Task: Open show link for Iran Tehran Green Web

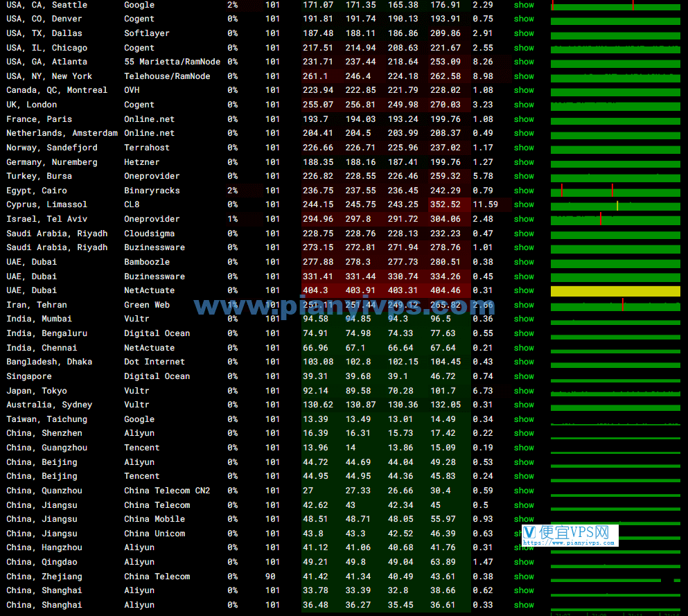Action: 524,305
